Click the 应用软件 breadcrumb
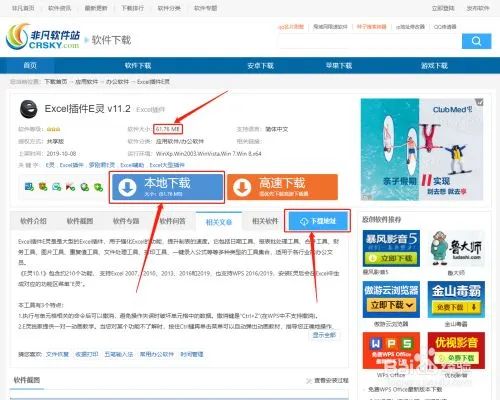The height and width of the screenshot is (400, 500). pos(87,81)
